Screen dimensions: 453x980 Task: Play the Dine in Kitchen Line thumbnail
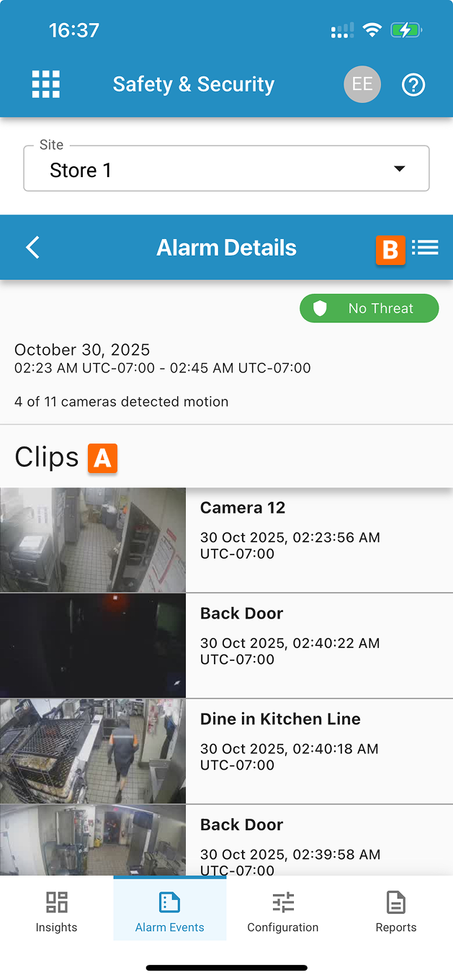pyautogui.click(x=93, y=751)
